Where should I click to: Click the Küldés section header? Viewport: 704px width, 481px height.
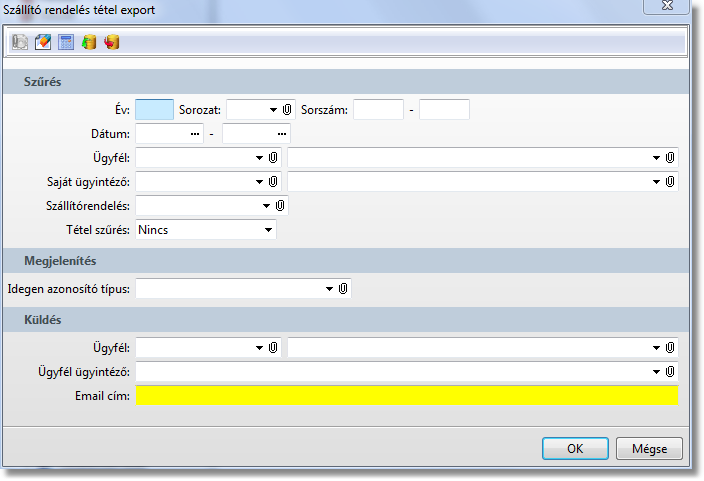[x=346, y=320]
